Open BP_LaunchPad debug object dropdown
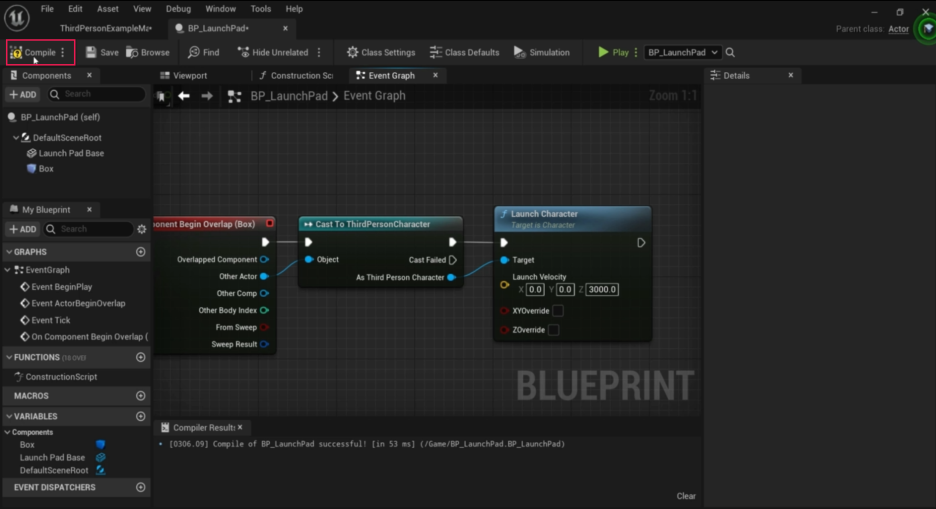 click(x=682, y=53)
